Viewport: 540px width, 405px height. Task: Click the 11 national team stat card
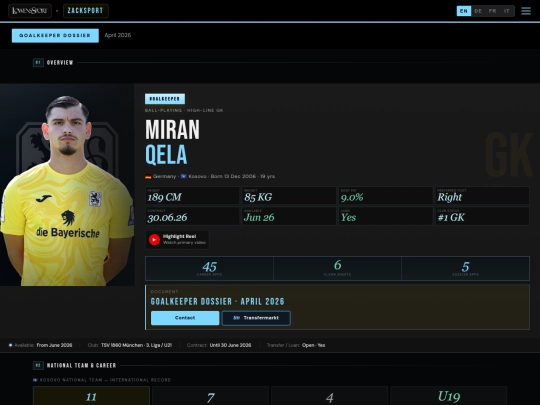tap(91, 396)
